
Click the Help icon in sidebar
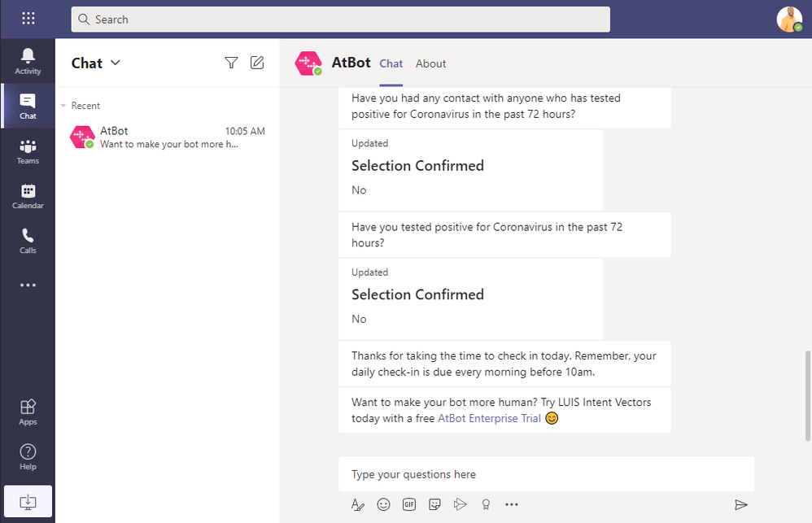pos(28,456)
